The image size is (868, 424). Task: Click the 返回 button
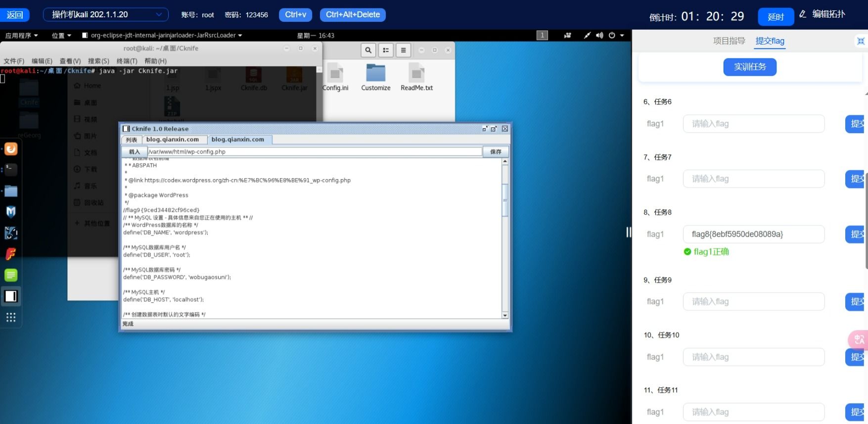click(x=15, y=15)
